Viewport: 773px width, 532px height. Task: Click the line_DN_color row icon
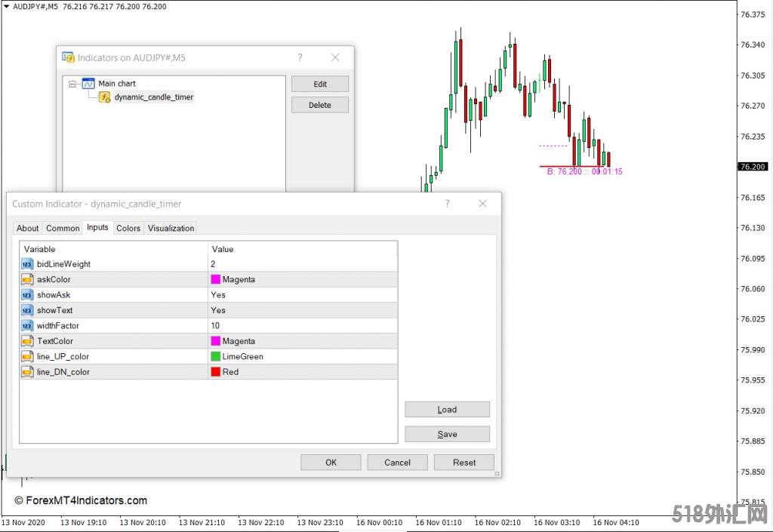27,372
